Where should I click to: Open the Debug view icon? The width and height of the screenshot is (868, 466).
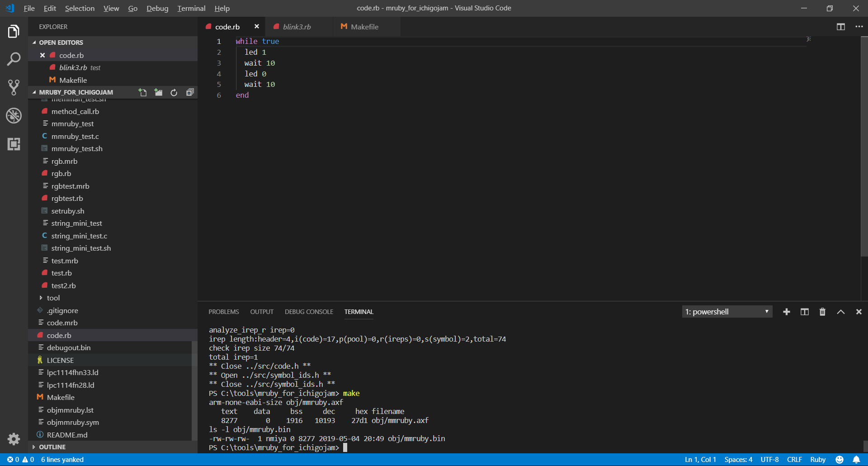pyautogui.click(x=14, y=116)
